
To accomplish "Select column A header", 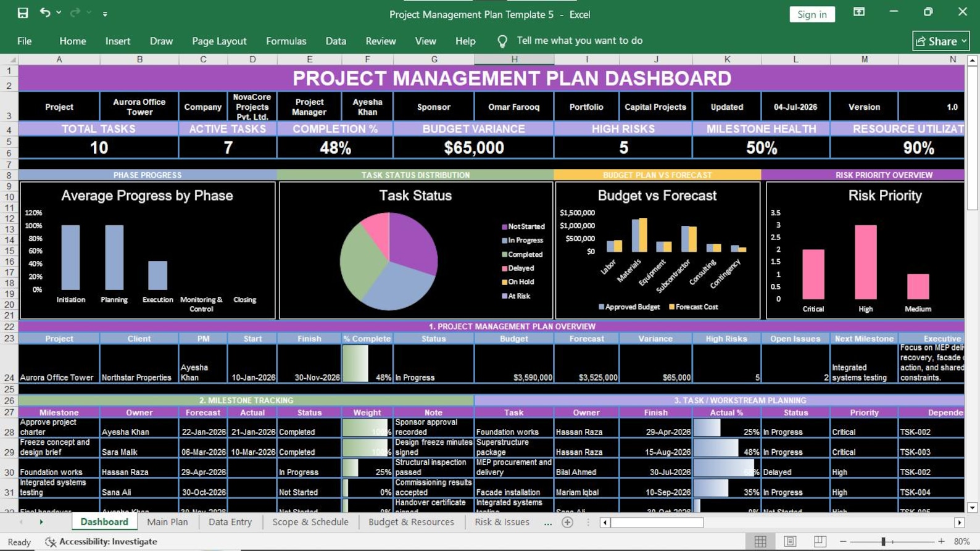I will (x=59, y=59).
